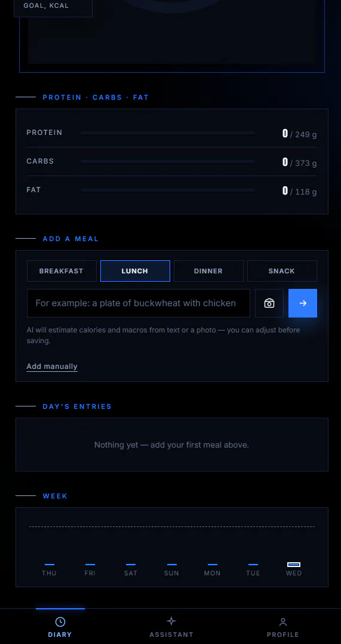Open the Diary clock icon

60,621
